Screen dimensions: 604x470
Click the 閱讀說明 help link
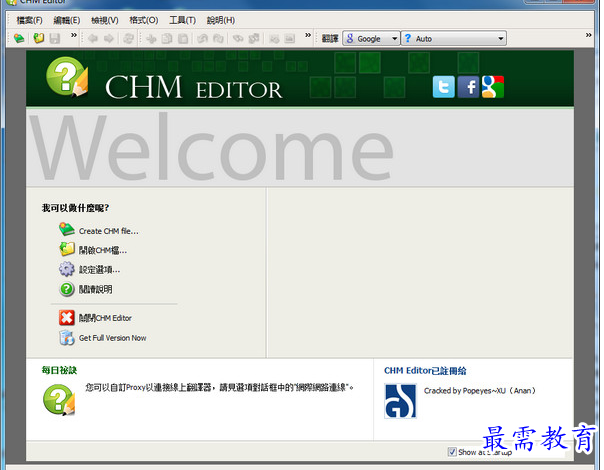pos(96,289)
